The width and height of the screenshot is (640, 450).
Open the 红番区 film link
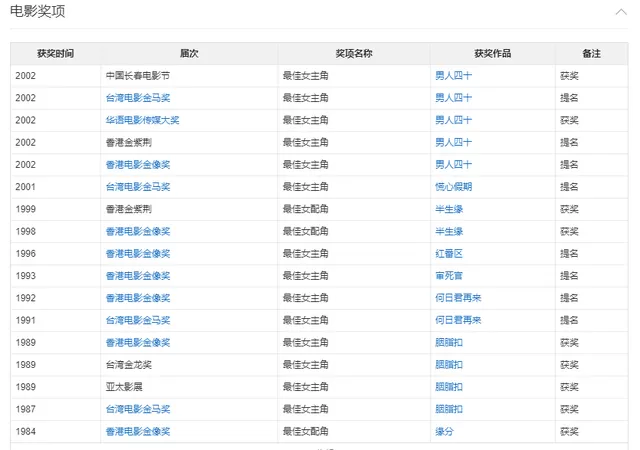pyautogui.click(x=449, y=254)
